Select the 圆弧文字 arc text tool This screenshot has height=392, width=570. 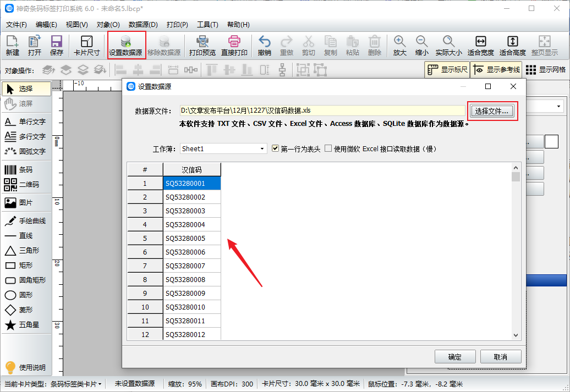26,151
